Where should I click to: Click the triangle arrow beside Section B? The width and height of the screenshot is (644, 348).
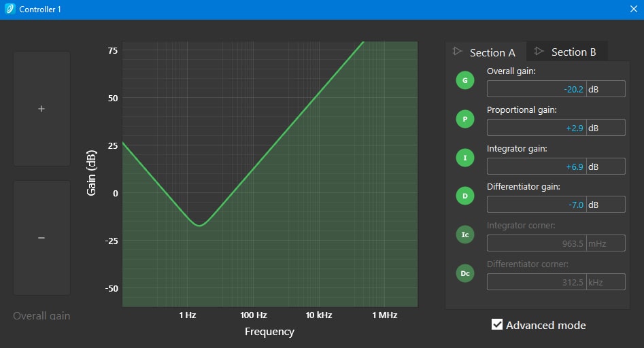[539, 51]
